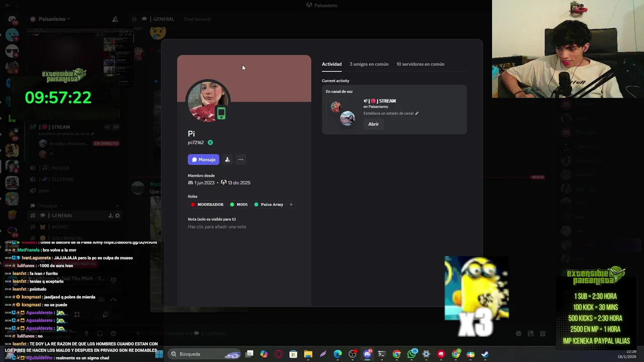Click the Discord icon next to 1 jun 2023

click(191, 183)
